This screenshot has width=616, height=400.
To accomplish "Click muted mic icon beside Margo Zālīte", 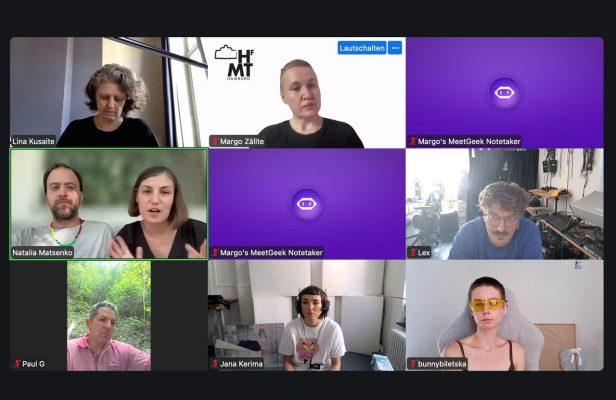I will (x=215, y=141).
